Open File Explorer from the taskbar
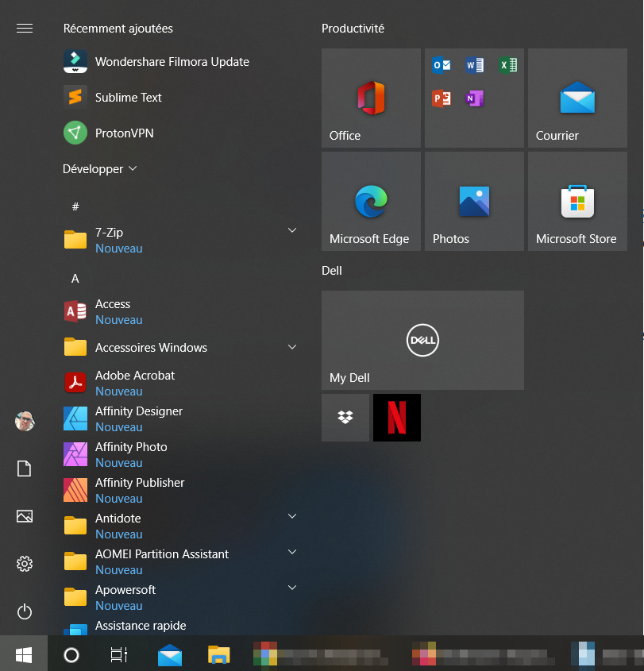The width and height of the screenshot is (644, 671). pos(218,655)
